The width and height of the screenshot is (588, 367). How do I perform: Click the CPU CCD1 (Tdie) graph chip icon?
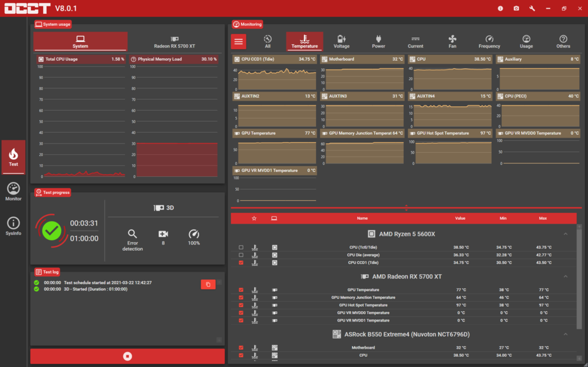tap(236, 59)
